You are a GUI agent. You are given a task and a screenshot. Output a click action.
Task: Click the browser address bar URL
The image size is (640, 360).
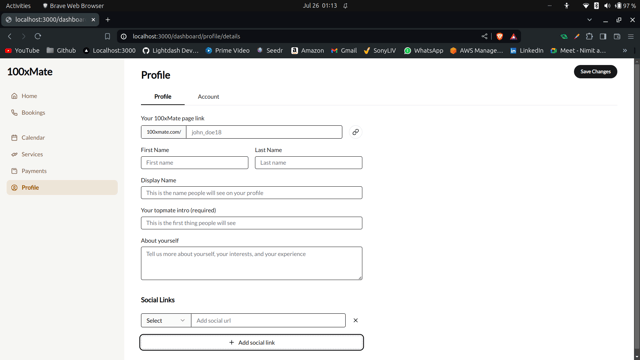[186, 36]
